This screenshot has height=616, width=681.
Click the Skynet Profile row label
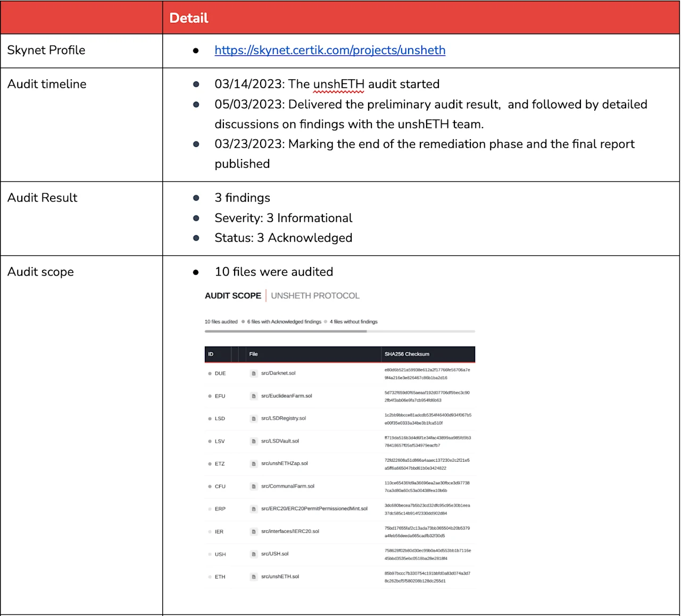pyautogui.click(x=46, y=50)
